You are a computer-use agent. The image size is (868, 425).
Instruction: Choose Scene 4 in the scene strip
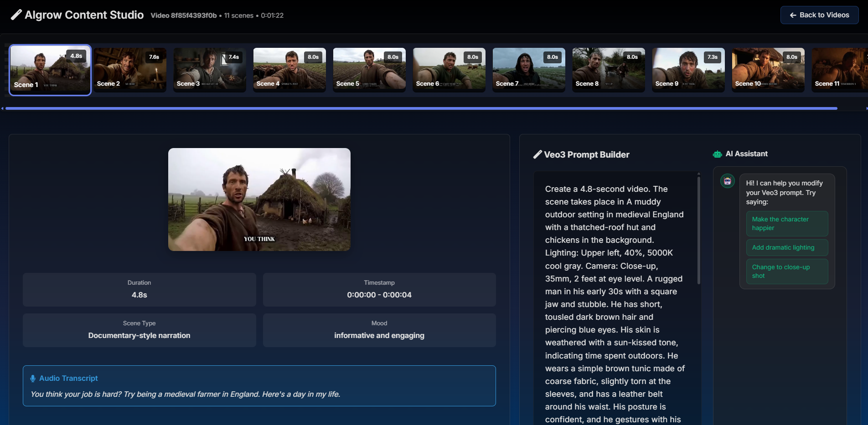click(289, 70)
